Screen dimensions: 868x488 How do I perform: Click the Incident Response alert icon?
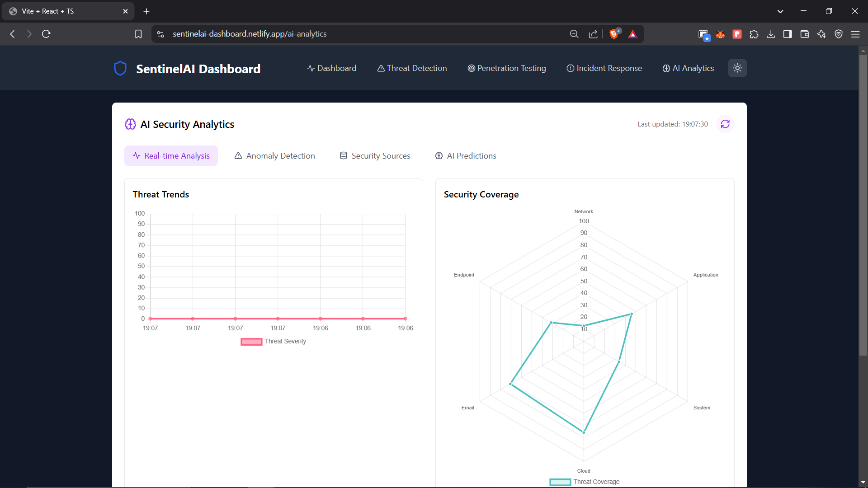[x=570, y=68]
